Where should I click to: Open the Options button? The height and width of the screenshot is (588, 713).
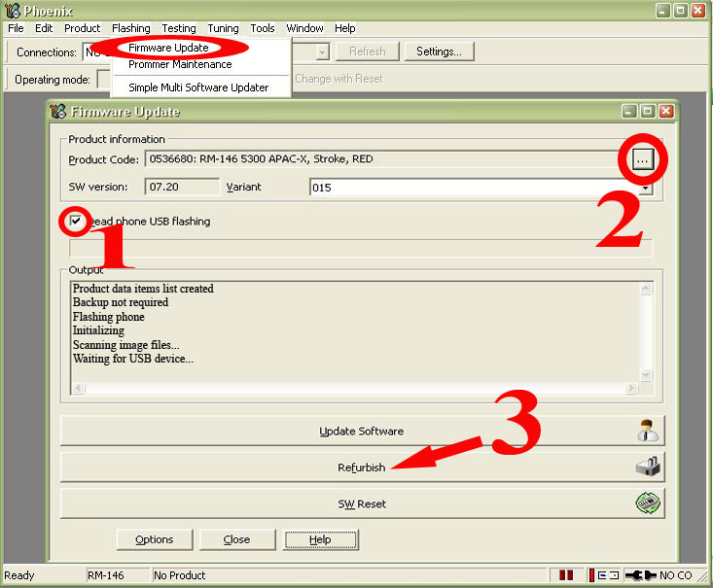tap(155, 539)
